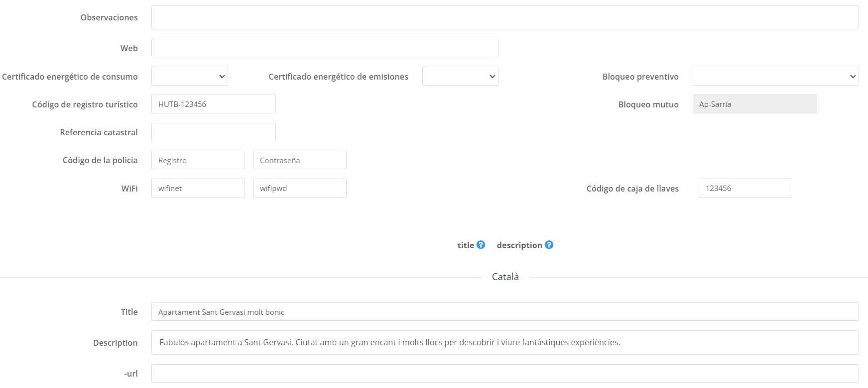
Task: Click the Català Description text area
Action: tap(504, 342)
